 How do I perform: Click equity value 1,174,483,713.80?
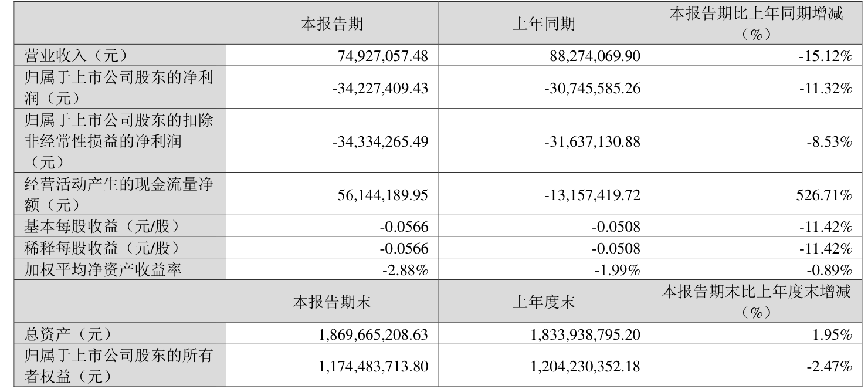(372, 367)
